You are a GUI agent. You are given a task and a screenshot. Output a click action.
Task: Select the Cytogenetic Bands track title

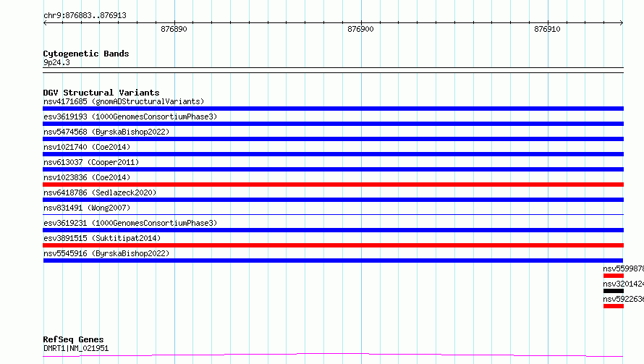(x=86, y=54)
